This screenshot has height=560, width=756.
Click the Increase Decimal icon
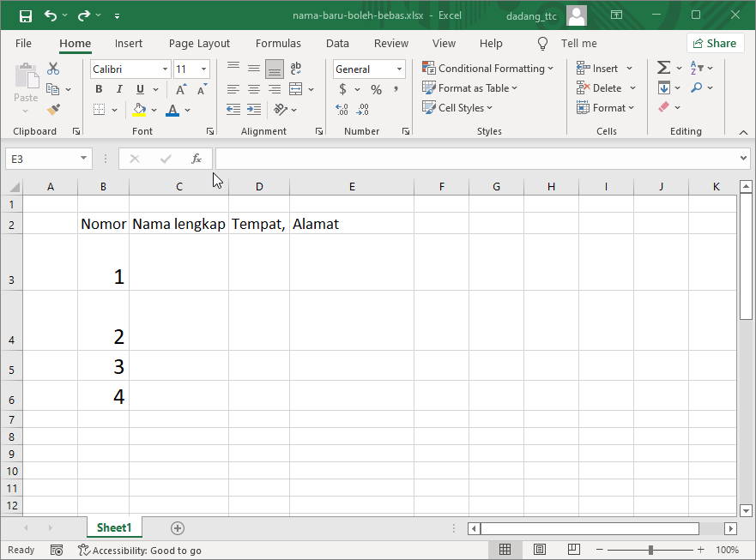point(341,109)
